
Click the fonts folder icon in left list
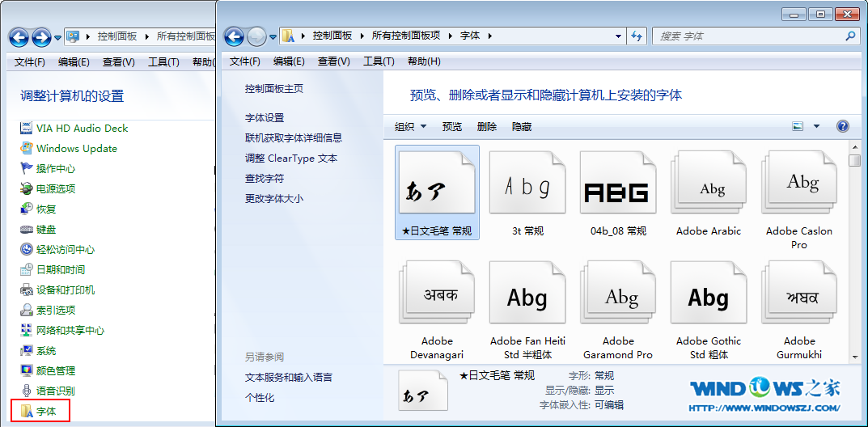click(27, 411)
